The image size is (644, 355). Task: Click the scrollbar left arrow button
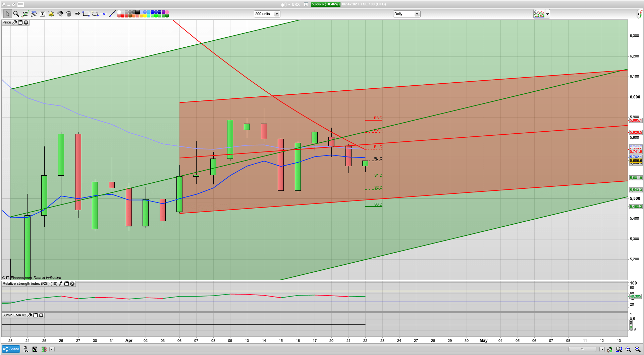point(52,349)
